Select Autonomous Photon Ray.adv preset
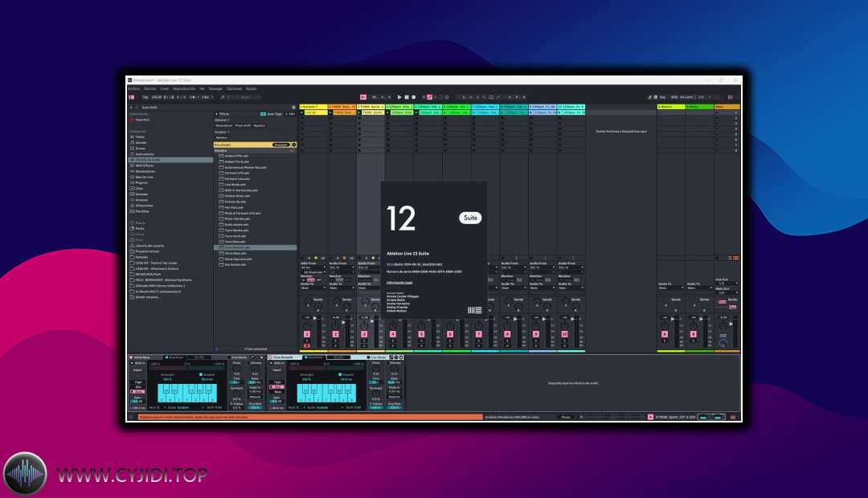The height and width of the screenshot is (498, 868). click(245, 168)
